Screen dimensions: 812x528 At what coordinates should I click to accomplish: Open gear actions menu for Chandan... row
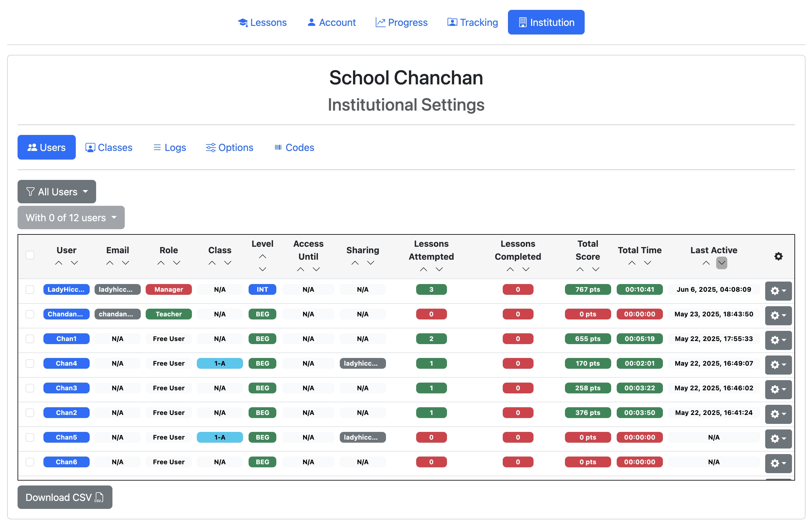click(x=778, y=315)
